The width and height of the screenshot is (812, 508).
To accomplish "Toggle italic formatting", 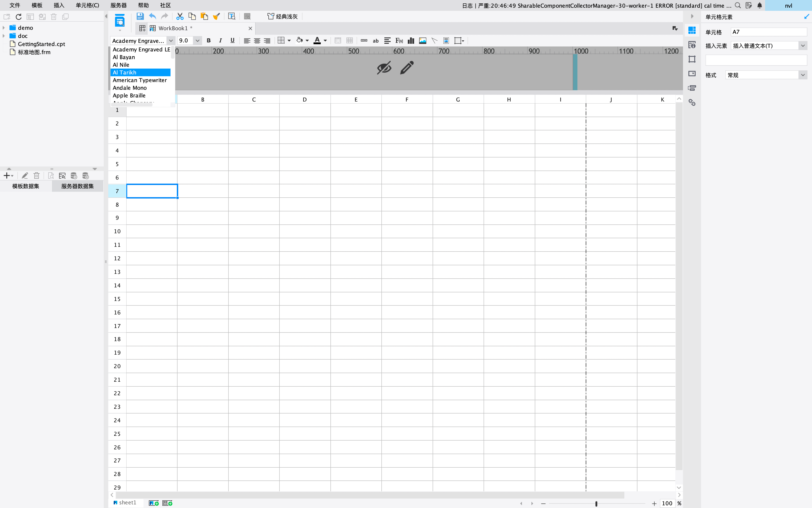I will pos(220,41).
